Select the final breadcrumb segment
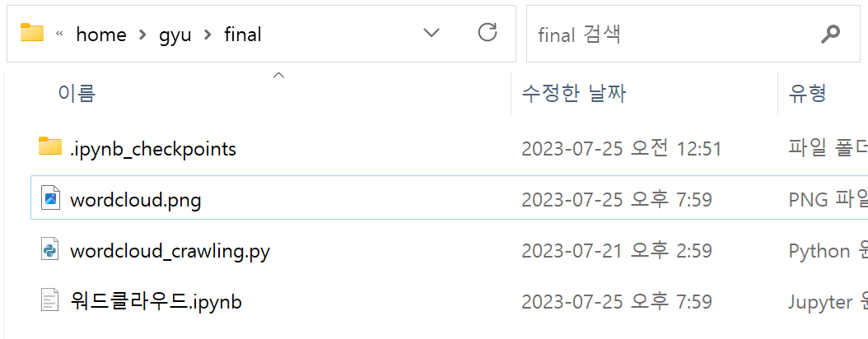This screenshot has height=339, width=868. [x=242, y=35]
